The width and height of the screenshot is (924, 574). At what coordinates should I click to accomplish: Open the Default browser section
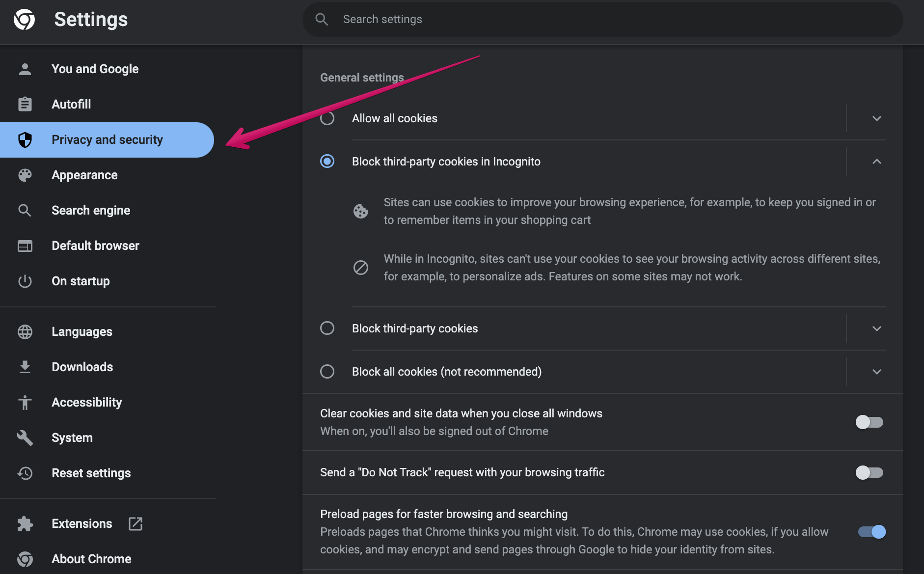pyautogui.click(x=107, y=246)
